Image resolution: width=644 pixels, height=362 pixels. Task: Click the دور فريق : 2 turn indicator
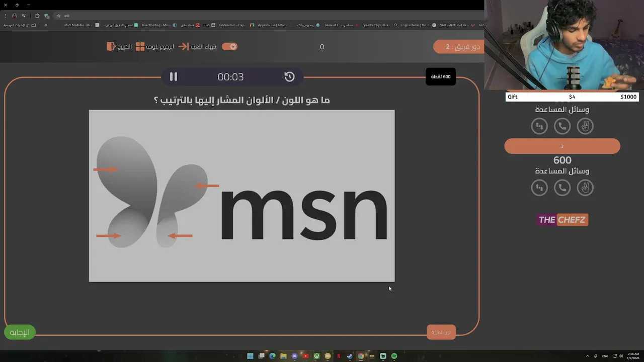coord(459,47)
